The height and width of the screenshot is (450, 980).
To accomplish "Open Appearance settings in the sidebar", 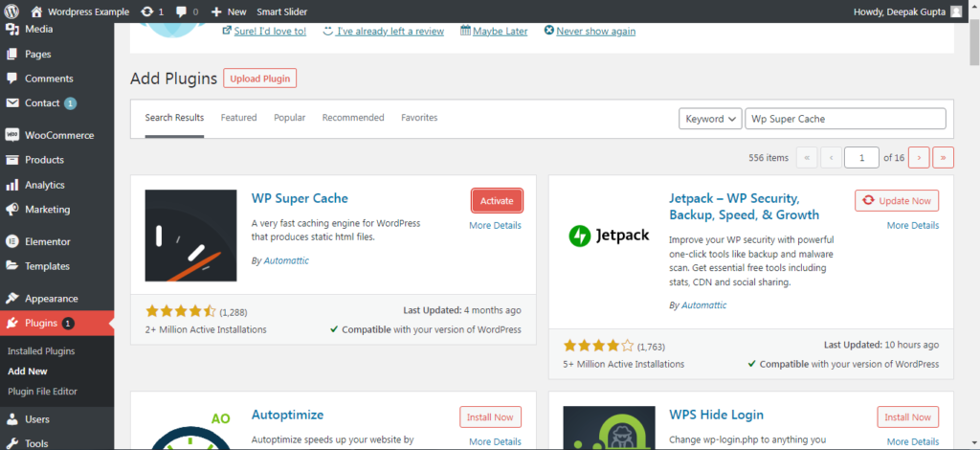I will point(51,298).
